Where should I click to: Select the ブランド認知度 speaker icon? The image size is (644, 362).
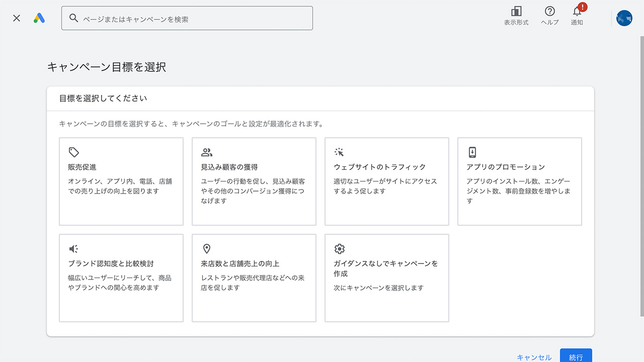point(73,248)
